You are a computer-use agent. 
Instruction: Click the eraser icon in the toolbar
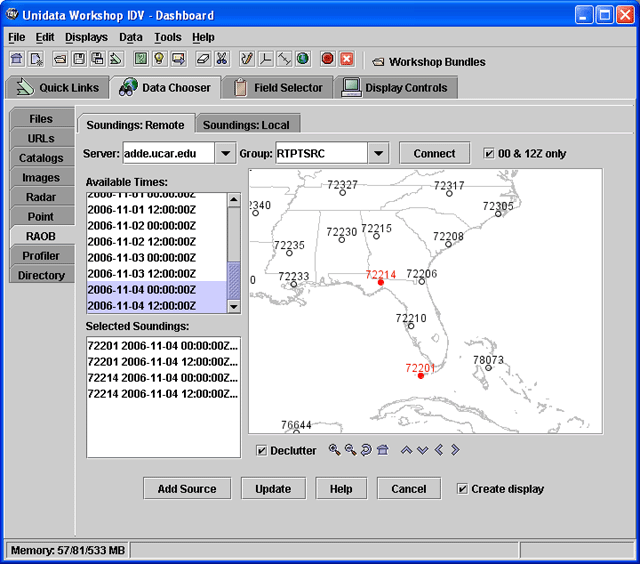tap(203, 59)
